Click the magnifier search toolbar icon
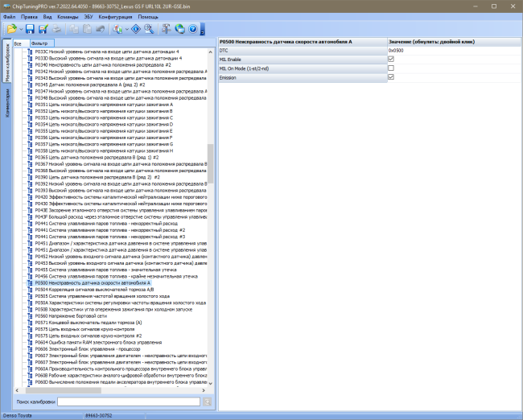 [149, 29]
